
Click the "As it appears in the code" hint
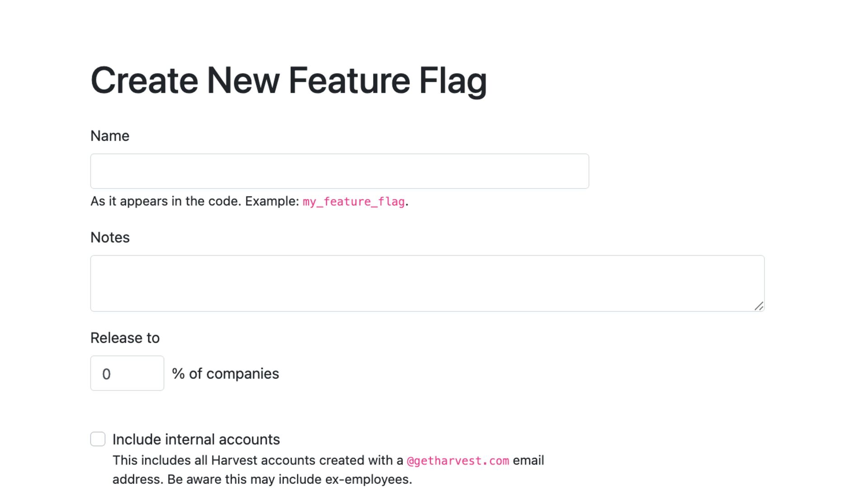point(165,202)
